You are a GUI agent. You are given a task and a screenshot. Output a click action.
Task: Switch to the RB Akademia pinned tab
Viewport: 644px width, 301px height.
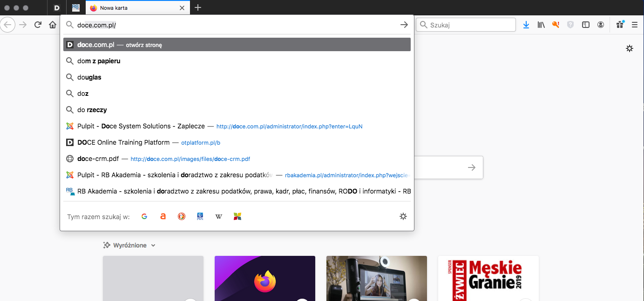point(76,8)
